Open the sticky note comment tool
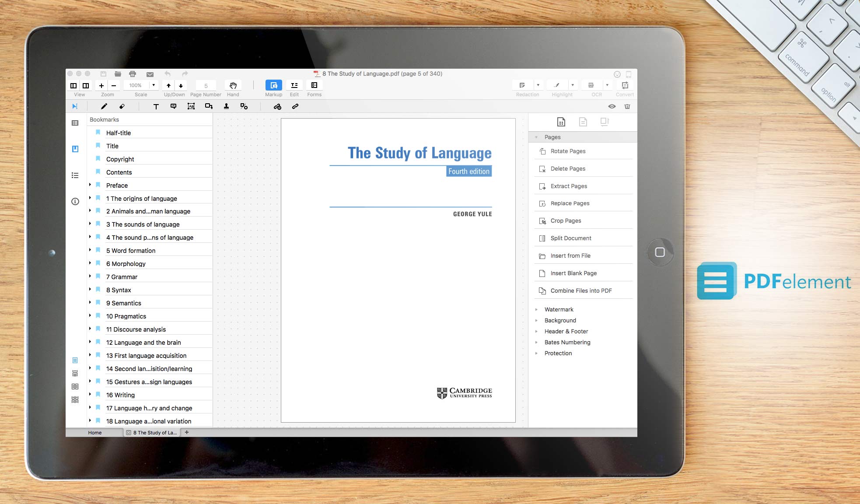Image resolution: width=860 pixels, height=504 pixels. [x=173, y=106]
